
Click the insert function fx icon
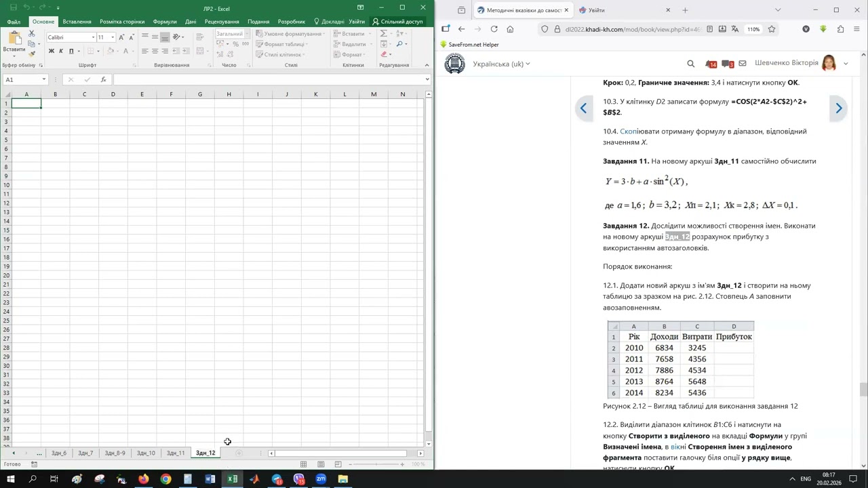[x=103, y=79]
